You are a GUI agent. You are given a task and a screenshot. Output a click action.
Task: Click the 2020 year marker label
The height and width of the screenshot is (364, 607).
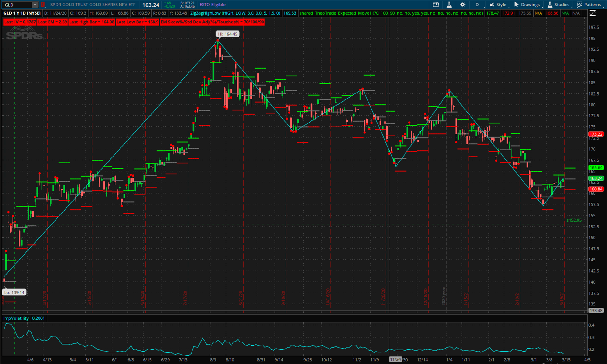point(443,296)
